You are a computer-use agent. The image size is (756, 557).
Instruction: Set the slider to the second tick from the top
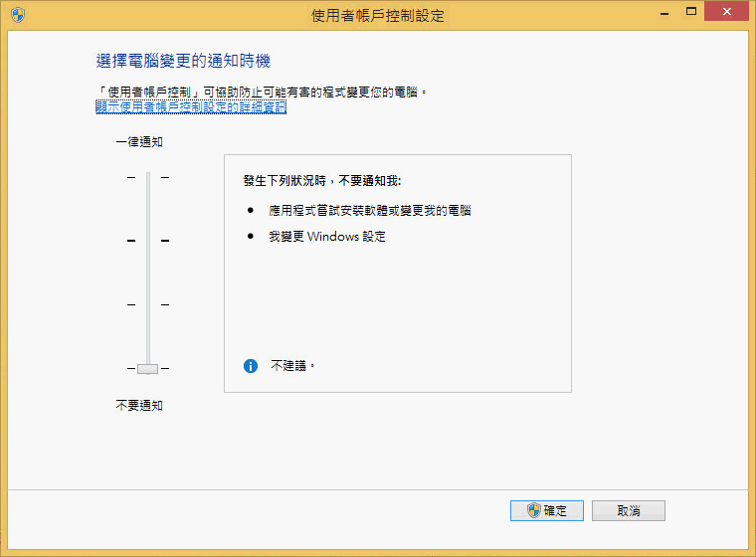[148, 240]
